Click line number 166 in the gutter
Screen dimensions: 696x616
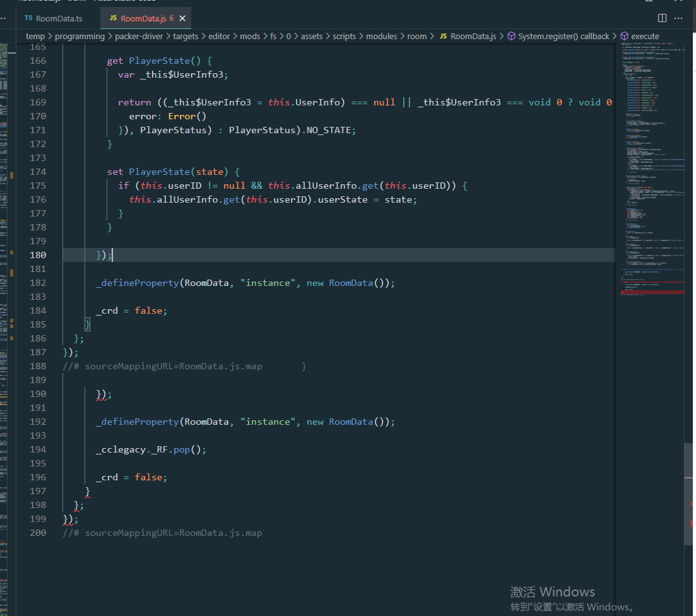[38, 61]
